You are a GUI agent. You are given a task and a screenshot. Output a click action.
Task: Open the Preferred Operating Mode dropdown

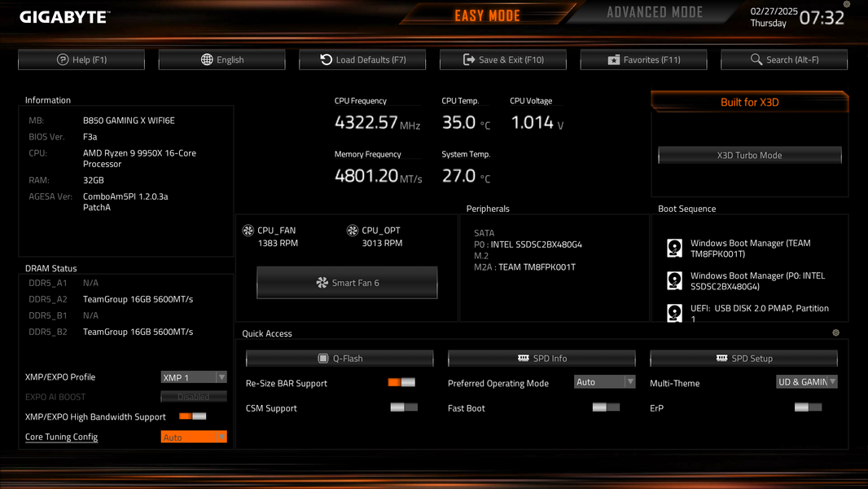604,381
